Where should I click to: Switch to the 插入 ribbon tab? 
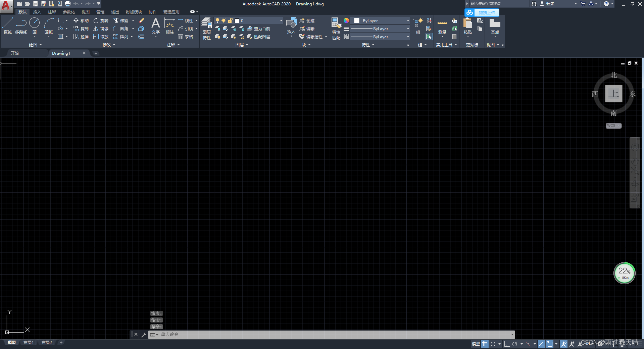coord(37,12)
